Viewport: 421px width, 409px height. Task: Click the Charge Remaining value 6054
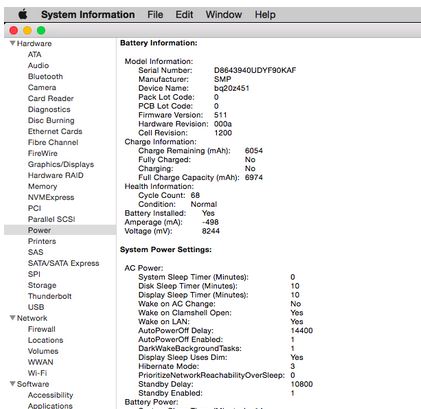pos(254,151)
